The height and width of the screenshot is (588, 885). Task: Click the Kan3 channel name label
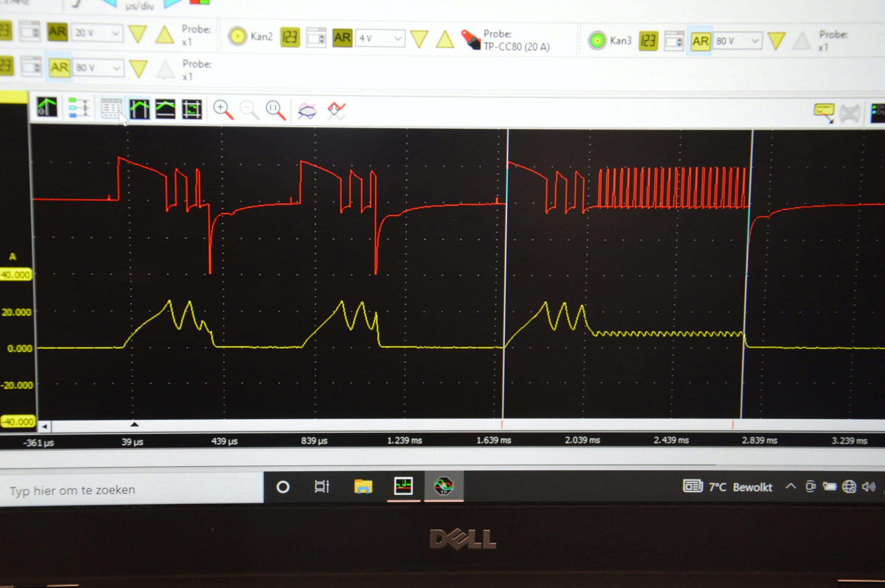click(x=621, y=40)
